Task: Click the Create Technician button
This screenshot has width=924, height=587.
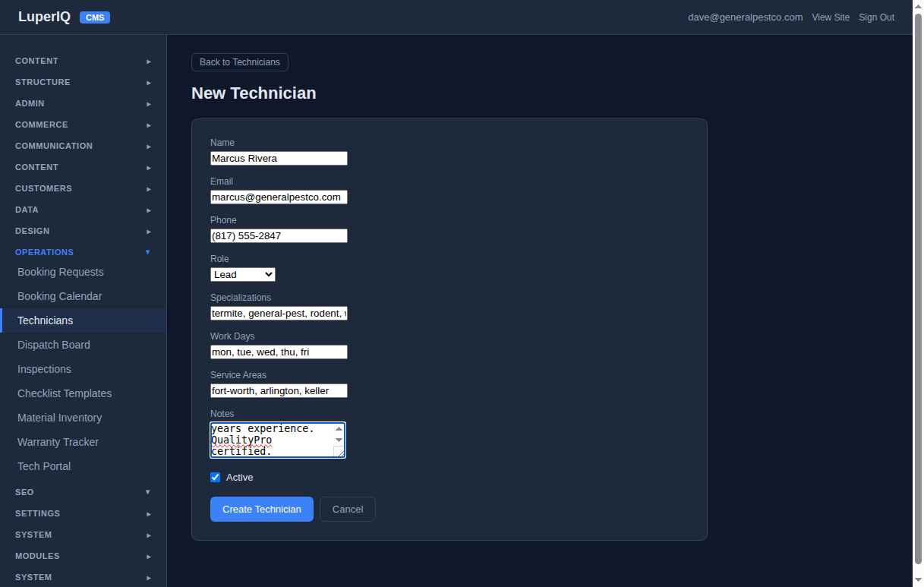Action: coord(261,509)
